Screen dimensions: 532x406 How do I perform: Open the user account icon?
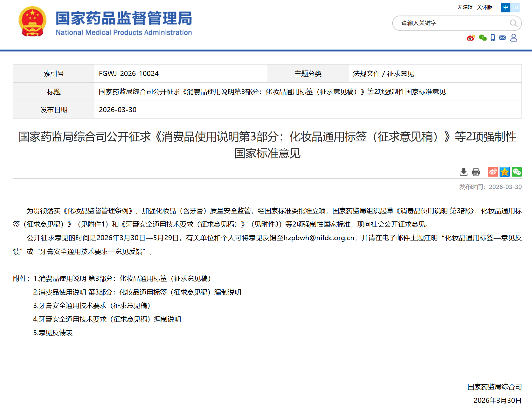coord(514,38)
